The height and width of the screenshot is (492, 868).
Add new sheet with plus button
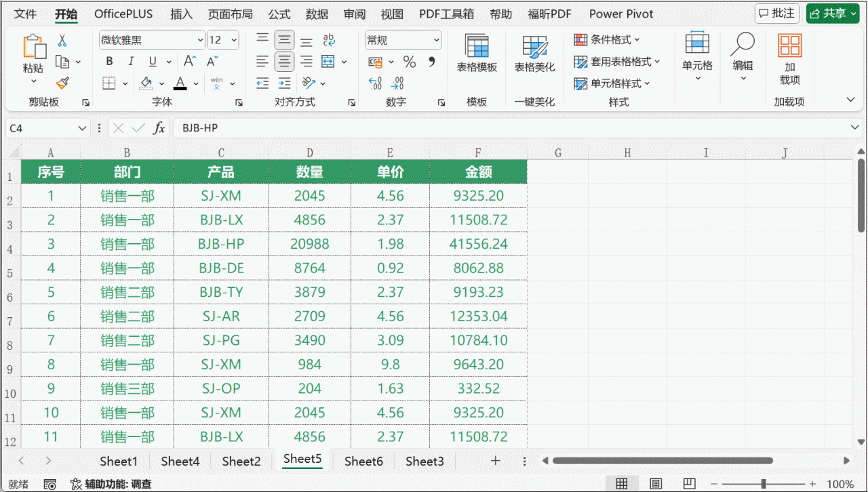pyautogui.click(x=496, y=461)
